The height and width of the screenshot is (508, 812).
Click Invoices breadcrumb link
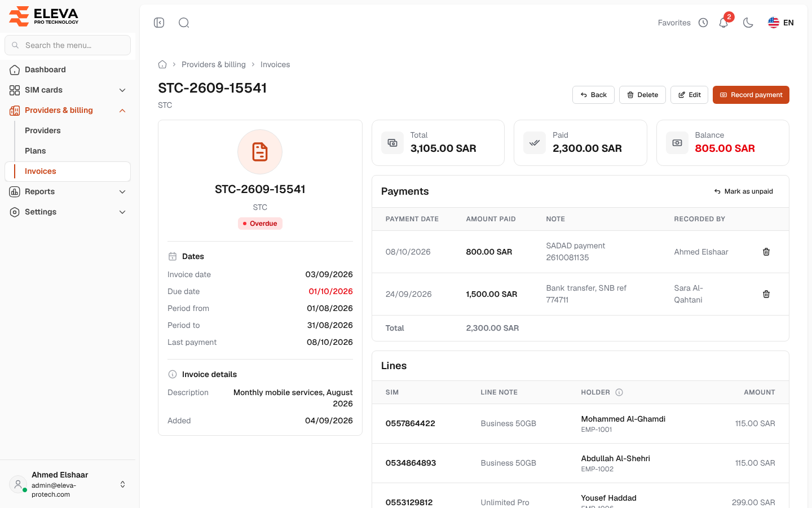pos(275,64)
